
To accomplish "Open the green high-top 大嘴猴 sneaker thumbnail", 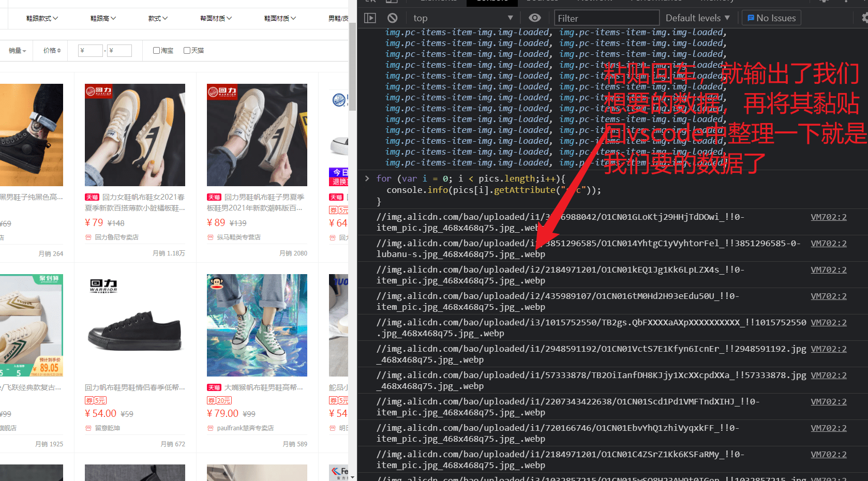I will [x=257, y=325].
